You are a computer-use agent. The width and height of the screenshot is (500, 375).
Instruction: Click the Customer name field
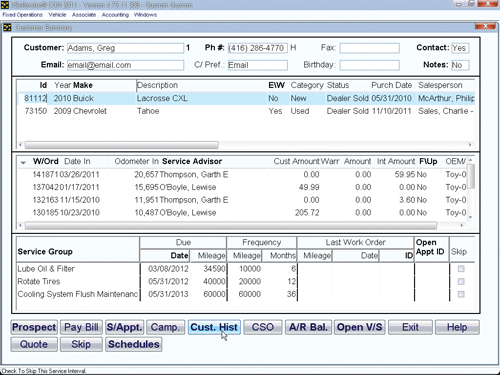(x=125, y=48)
